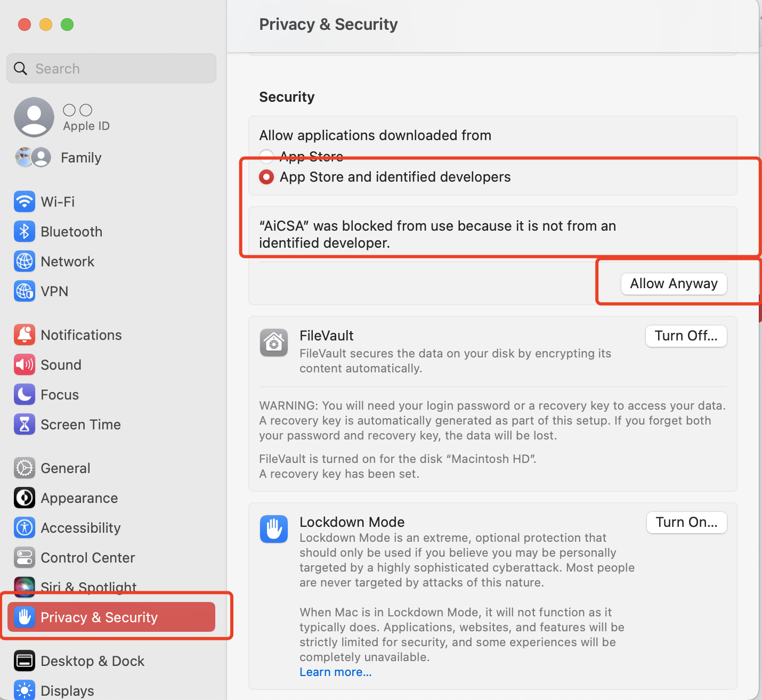Image resolution: width=762 pixels, height=700 pixels.
Task: Switch to Desktop & Dock settings
Action: (x=92, y=661)
